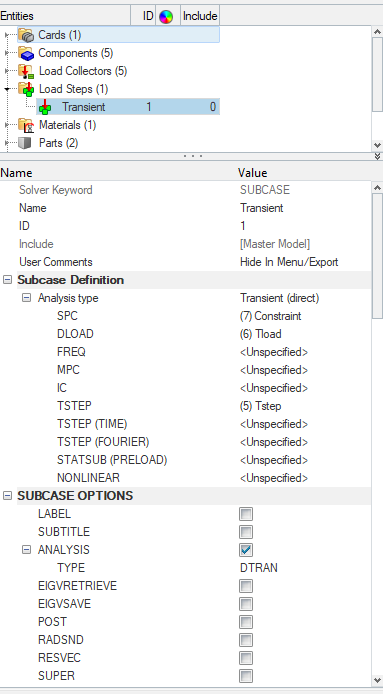Click the Materials folder icon
The width and height of the screenshot is (383, 694).
[x=27, y=125]
